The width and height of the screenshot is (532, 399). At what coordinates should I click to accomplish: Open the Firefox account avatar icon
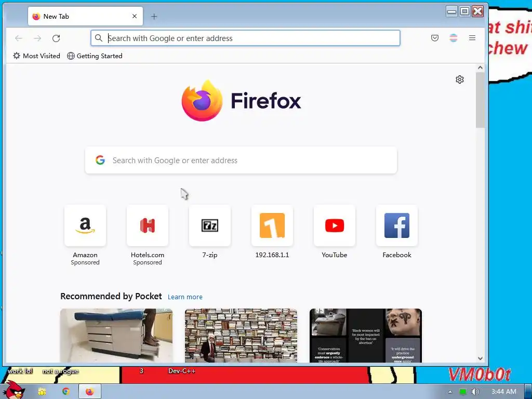[453, 38]
